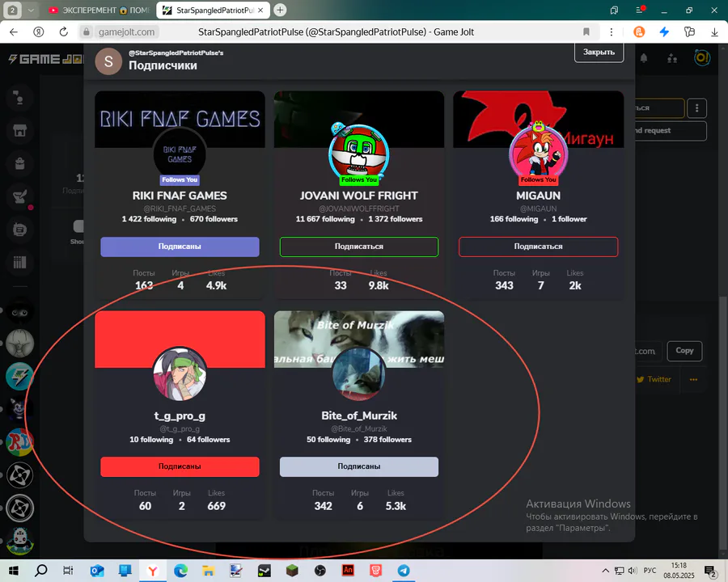
Task: Go back with the browser back arrow
Action: 14,32
